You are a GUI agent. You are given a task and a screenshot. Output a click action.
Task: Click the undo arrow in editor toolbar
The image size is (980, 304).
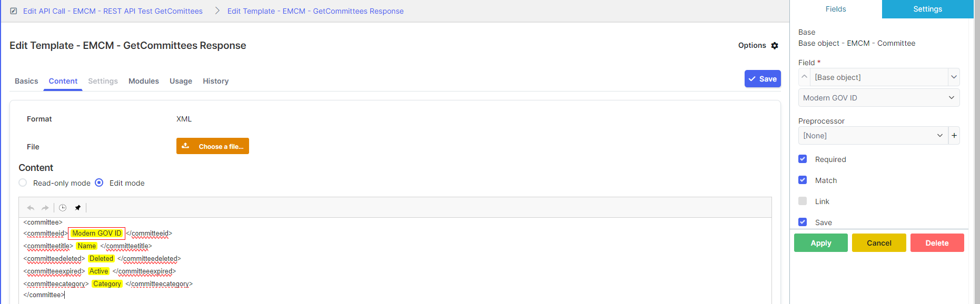tap(31, 208)
